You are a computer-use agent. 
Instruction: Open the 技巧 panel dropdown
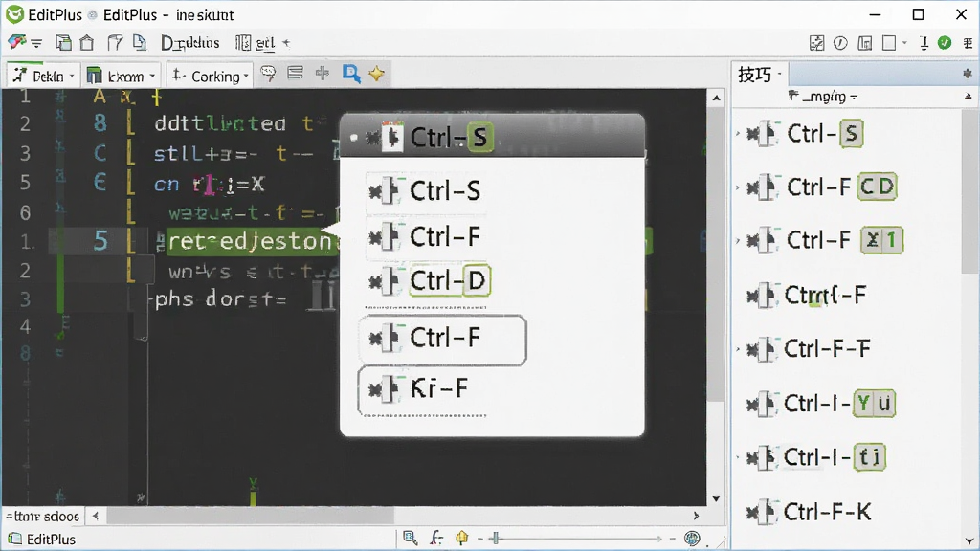[779, 75]
